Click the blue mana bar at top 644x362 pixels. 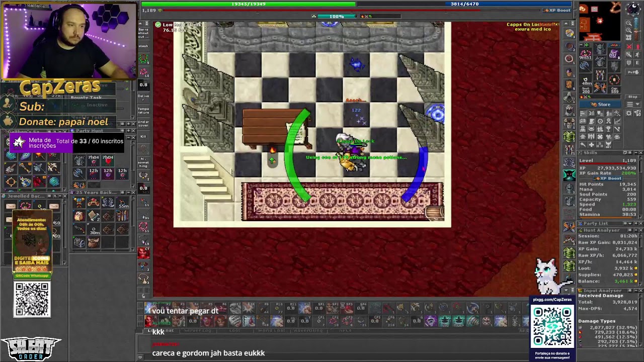pyautogui.click(x=464, y=4)
